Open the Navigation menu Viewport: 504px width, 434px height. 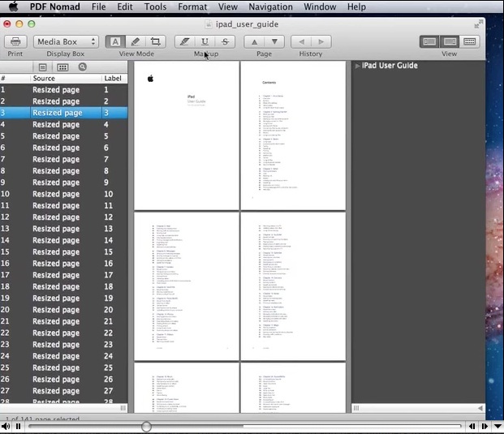click(271, 6)
